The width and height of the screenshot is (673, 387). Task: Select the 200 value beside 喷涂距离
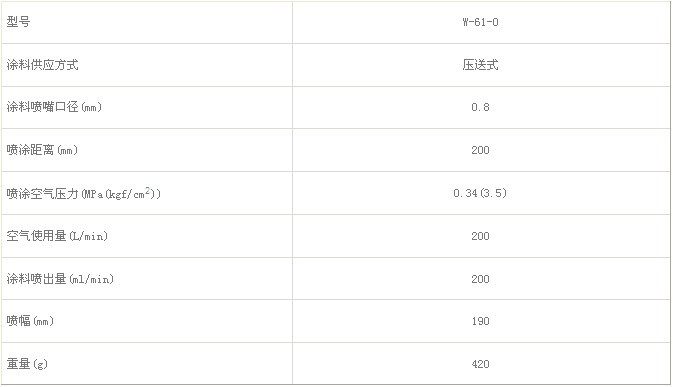(x=480, y=150)
